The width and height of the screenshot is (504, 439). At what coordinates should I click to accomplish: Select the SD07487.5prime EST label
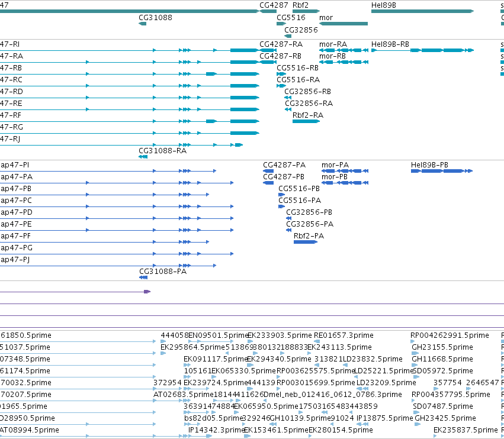click(443, 406)
